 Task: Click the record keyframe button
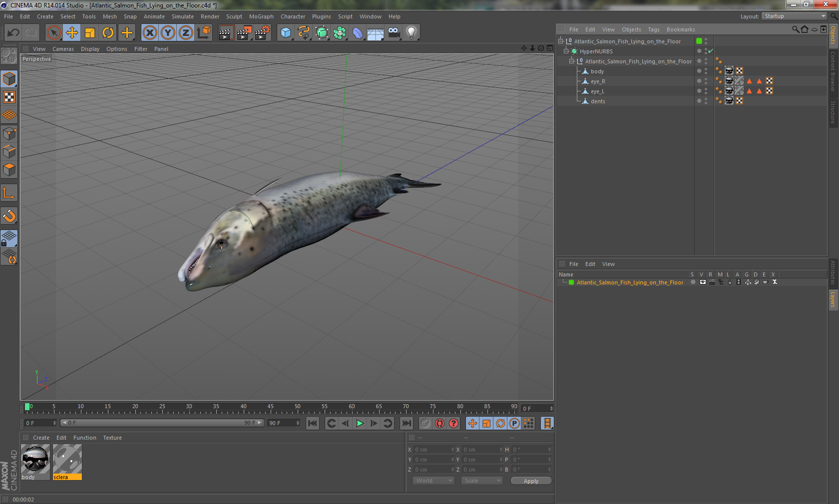pos(439,423)
